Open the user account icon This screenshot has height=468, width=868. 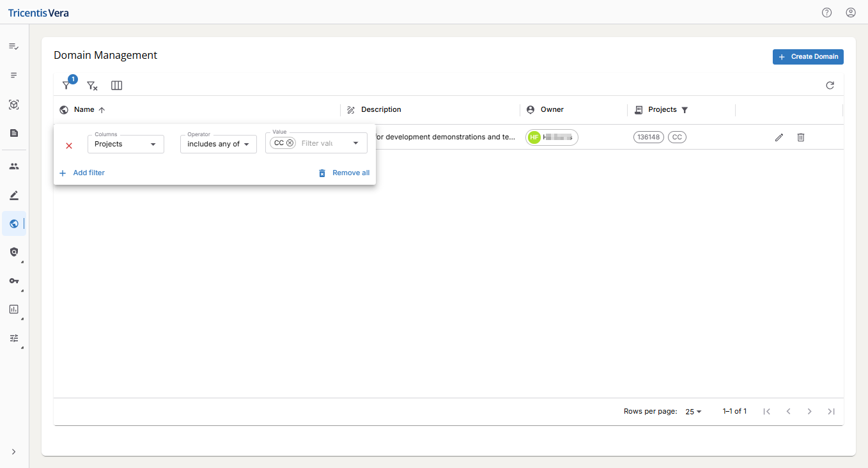coord(850,12)
